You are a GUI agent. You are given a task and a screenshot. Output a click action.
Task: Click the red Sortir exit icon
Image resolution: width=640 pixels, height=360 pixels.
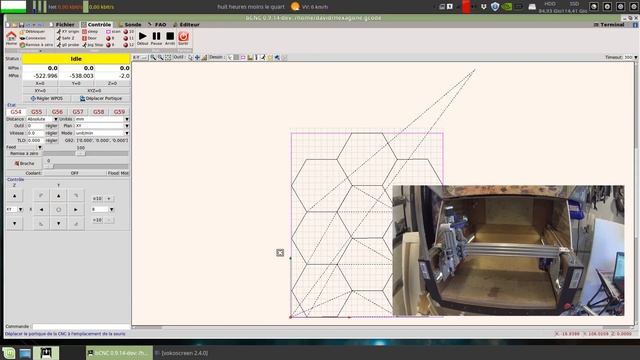pos(183,38)
